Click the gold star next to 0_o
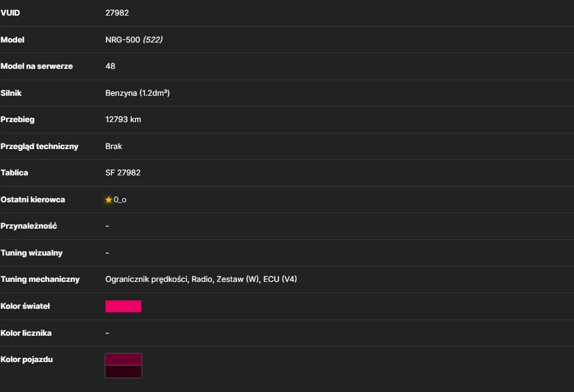This screenshot has height=392, width=574. [108, 200]
